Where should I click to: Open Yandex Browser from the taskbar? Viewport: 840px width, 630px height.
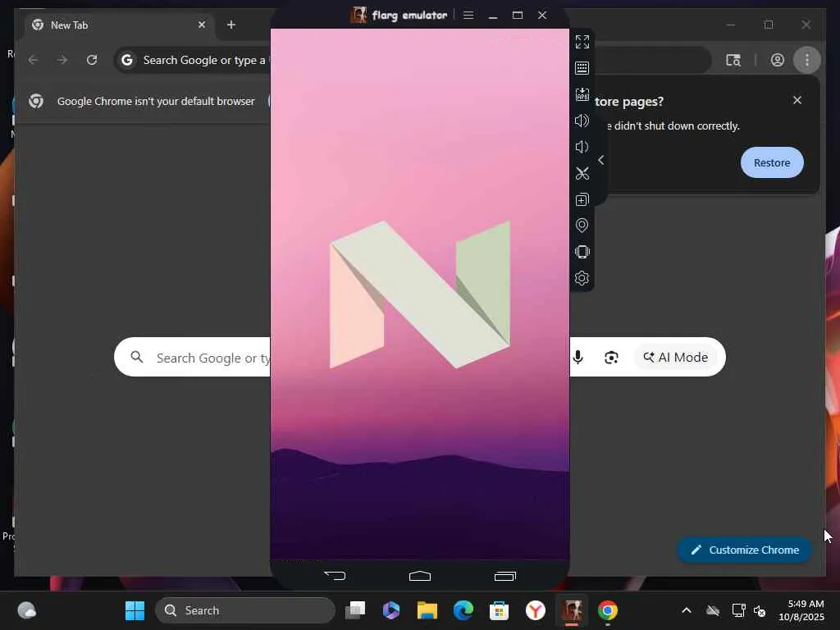tap(535, 610)
